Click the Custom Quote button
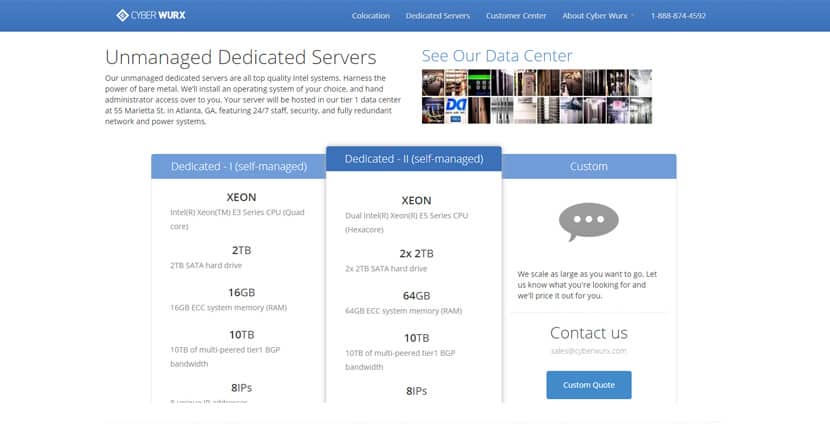The image size is (830, 430). tap(589, 385)
